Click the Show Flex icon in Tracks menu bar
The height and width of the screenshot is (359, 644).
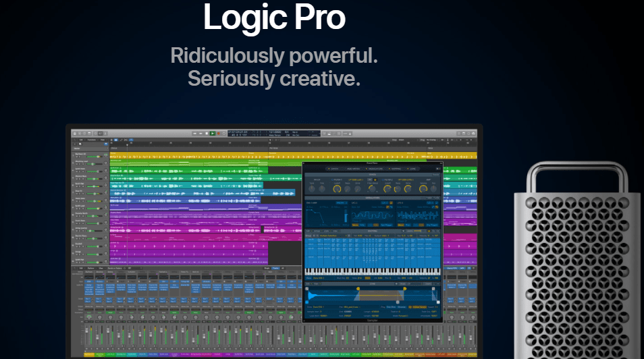point(126,140)
